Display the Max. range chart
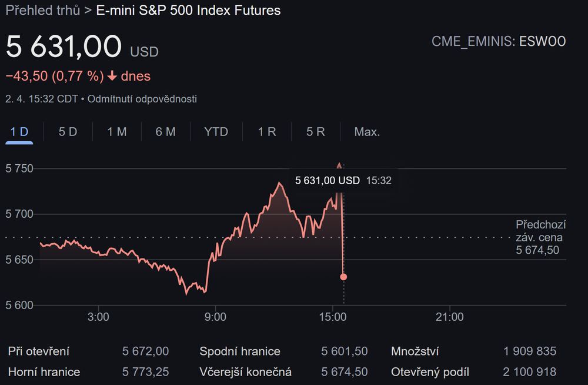Screen dimensions: 588x385 367,132
